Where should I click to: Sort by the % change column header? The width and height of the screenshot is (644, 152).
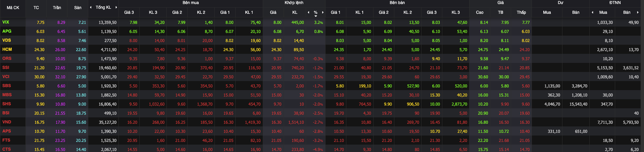pos(315,12)
